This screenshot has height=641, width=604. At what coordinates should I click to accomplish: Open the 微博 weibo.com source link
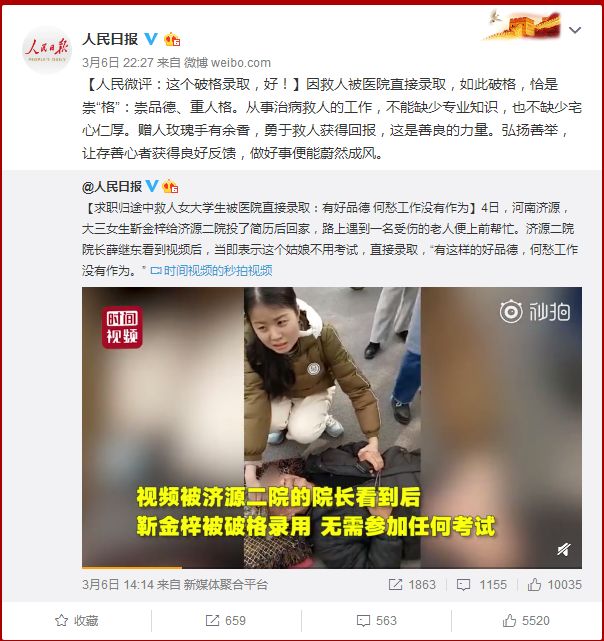tap(227, 63)
